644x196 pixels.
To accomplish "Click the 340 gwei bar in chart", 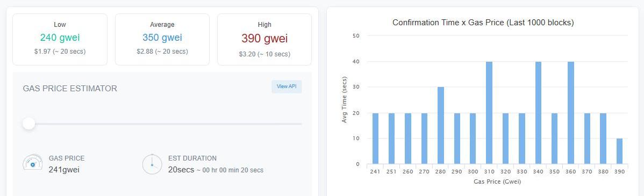I will pyautogui.click(x=538, y=113).
